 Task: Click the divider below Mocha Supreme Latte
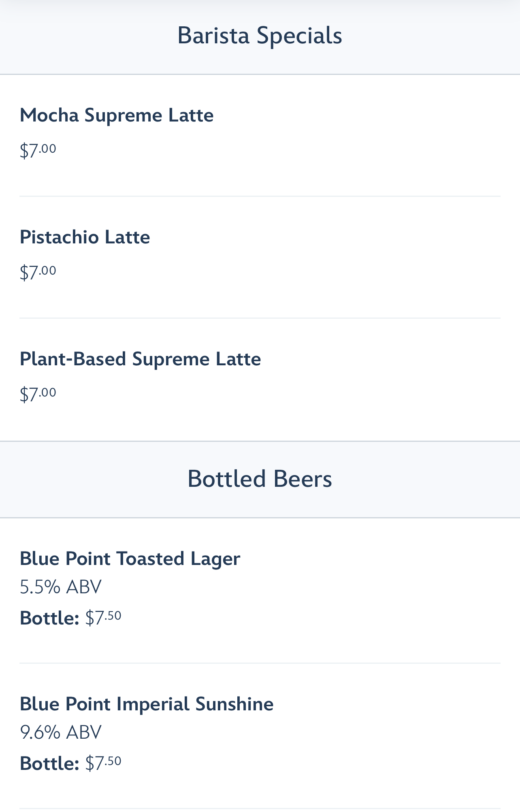260,196
